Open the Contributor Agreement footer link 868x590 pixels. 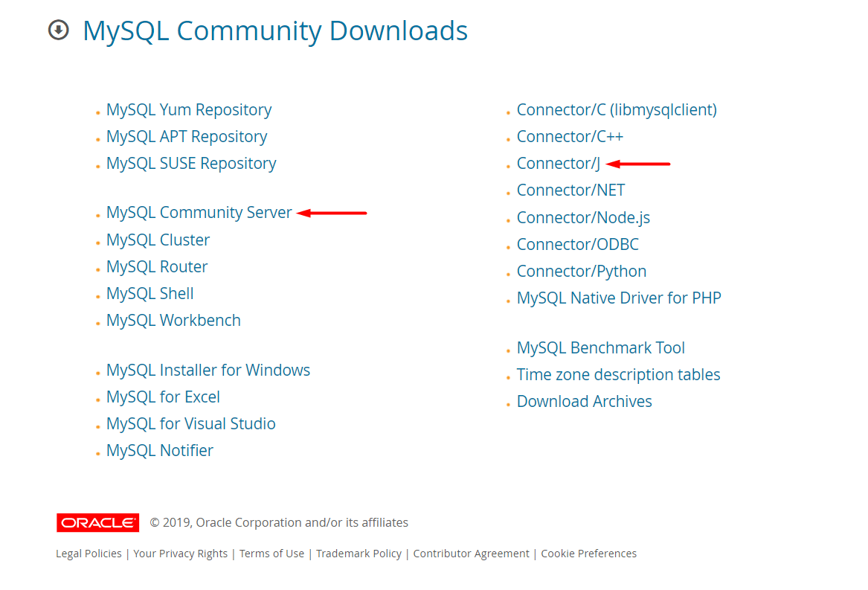pyautogui.click(x=471, y=554)
